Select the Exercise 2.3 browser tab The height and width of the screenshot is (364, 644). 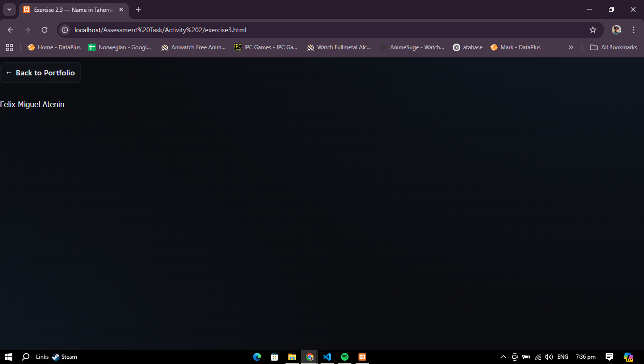pos(71,9)
